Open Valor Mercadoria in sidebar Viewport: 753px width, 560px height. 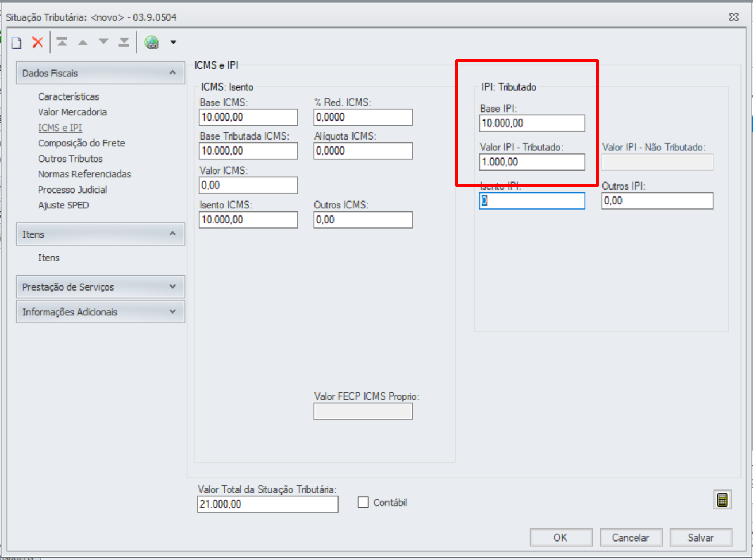(x=72, y=112)
